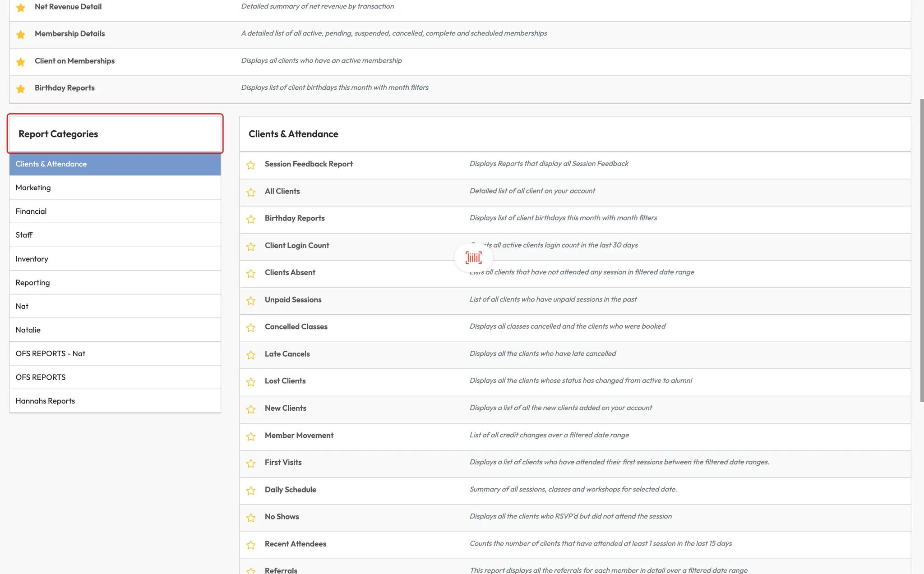Open the Daily Schedule report
924x574 pixels.
coord(290,490)
